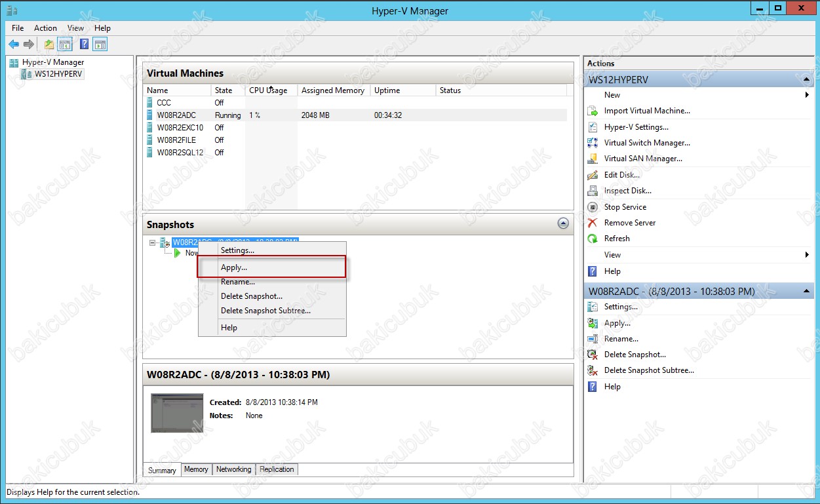Switch to the Networking tab
820x504 pixels.
(234, 469)
